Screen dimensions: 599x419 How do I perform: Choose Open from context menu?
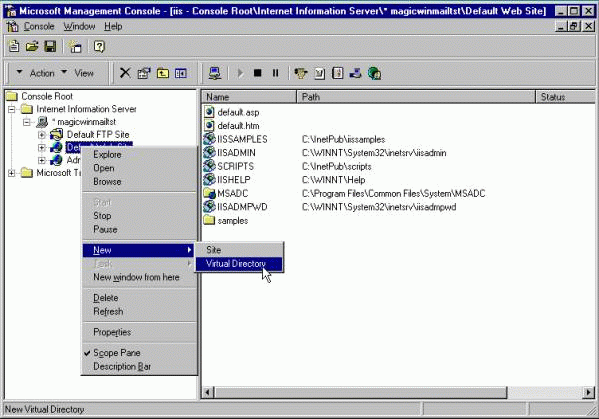[x=139, y=168]
